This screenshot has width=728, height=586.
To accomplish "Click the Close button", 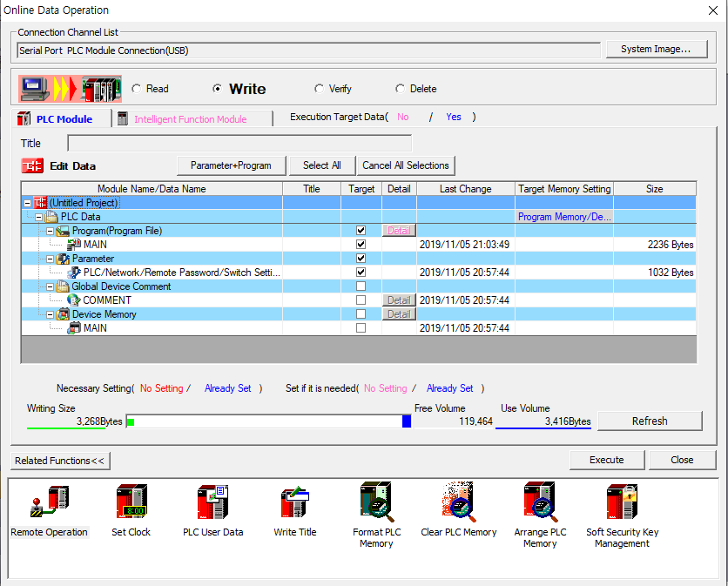I will (x=682, y=460).
